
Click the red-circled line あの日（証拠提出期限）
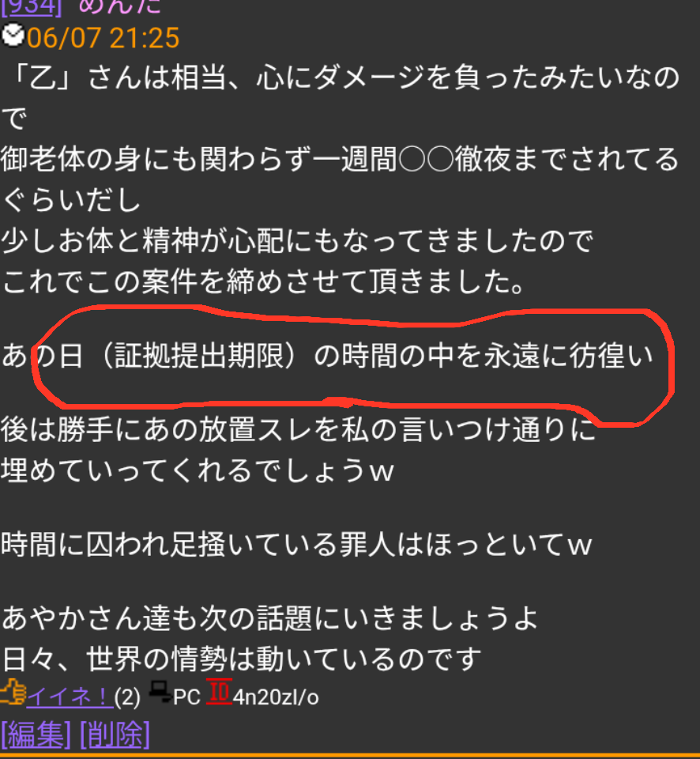327,356
